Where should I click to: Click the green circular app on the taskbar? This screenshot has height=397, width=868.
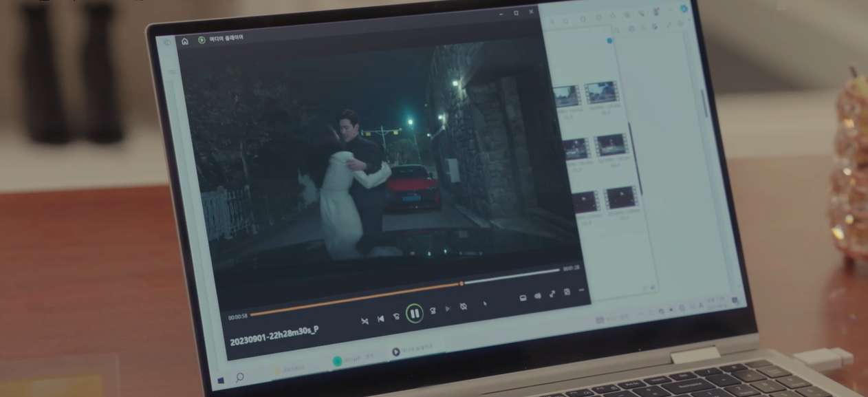click(337, 360)
